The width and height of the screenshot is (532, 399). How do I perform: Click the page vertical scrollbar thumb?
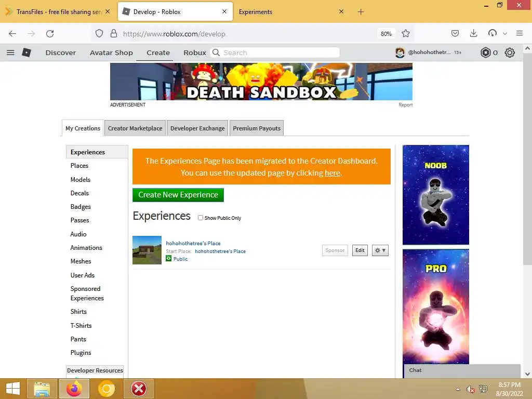tap(527, 159)
